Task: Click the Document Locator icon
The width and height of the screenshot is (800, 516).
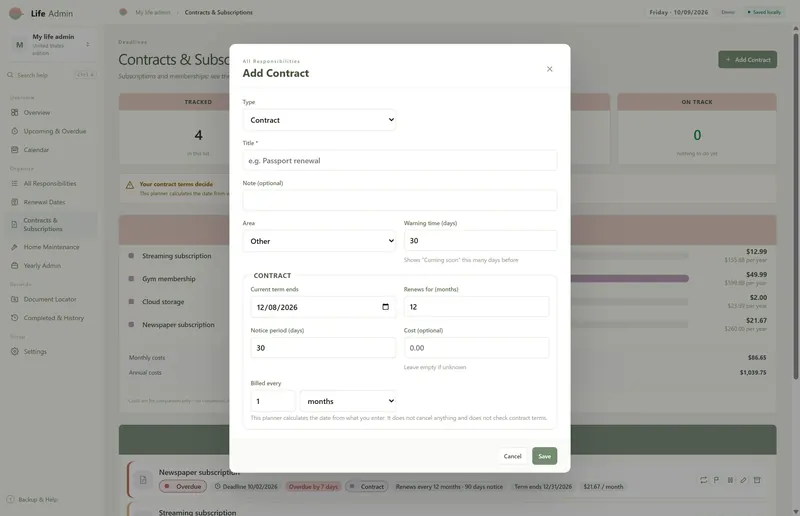Action: [x=14, y=299]
